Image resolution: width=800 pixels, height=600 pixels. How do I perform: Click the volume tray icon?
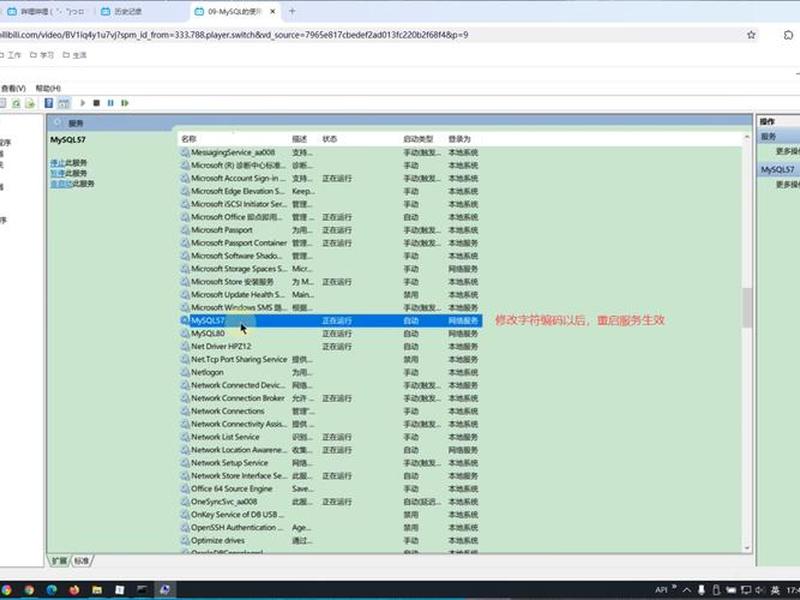coord(759,590)
